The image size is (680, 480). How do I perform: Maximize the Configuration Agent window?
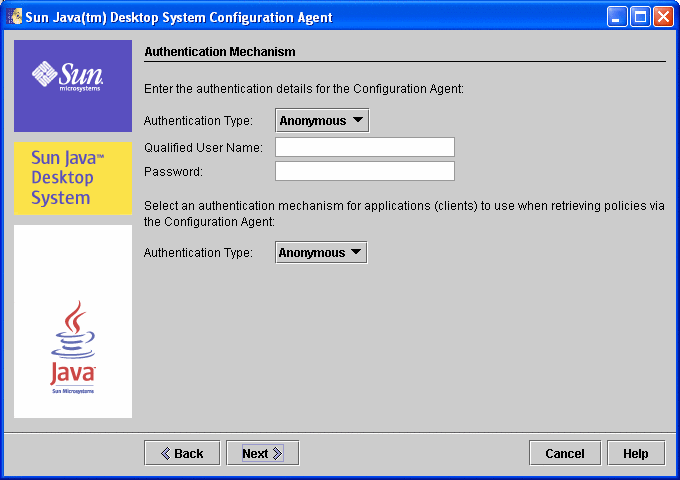pyautogui.click(x=640, y=17)
